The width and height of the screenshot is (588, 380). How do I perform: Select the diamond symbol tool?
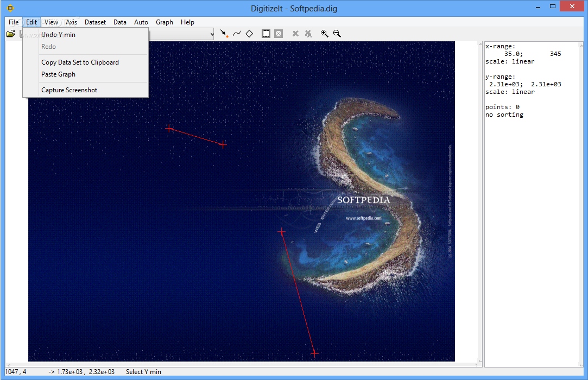point(249,34)
